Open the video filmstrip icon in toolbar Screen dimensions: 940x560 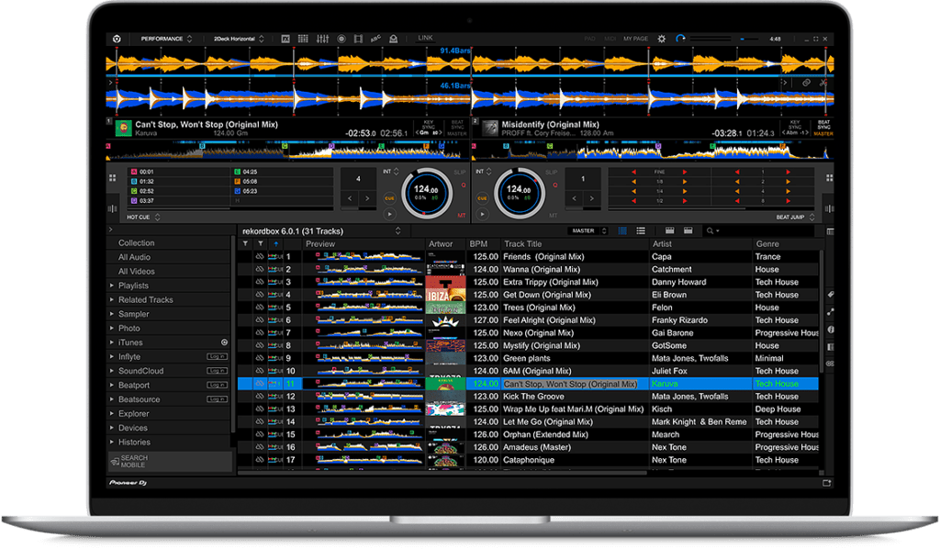pos(358,39)
